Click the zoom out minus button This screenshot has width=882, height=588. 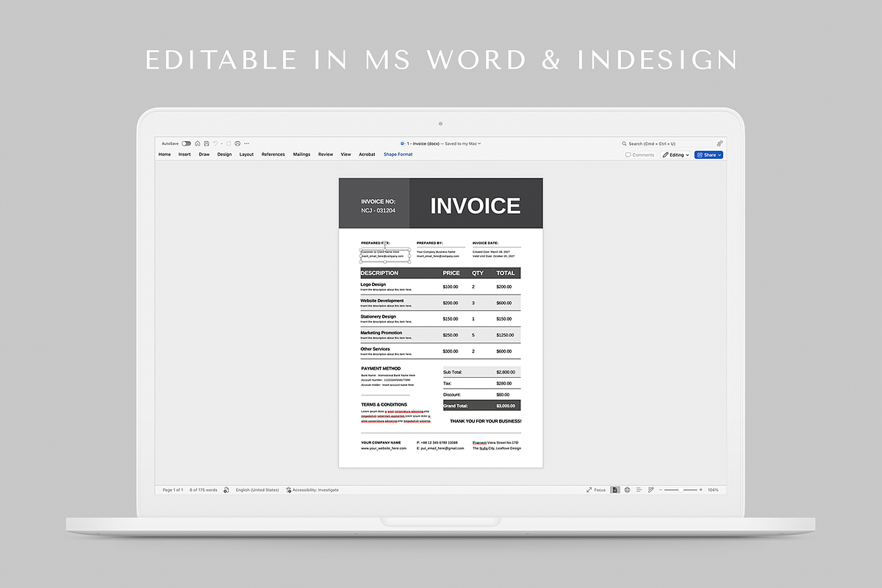[661, 490]
